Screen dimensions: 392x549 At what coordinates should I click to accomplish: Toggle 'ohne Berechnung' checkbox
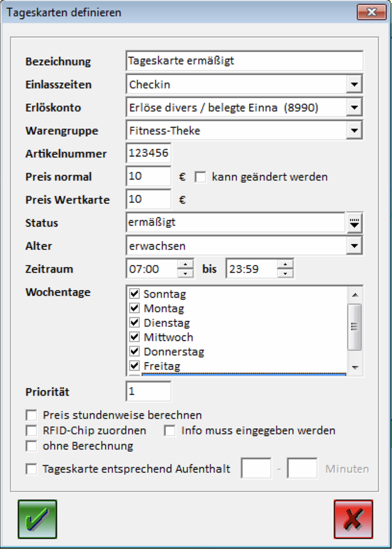click(x=32, y=446)
